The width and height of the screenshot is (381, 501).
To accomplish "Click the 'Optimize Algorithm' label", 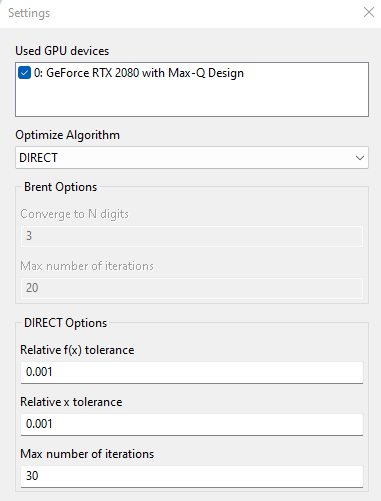I will (67, 135).
